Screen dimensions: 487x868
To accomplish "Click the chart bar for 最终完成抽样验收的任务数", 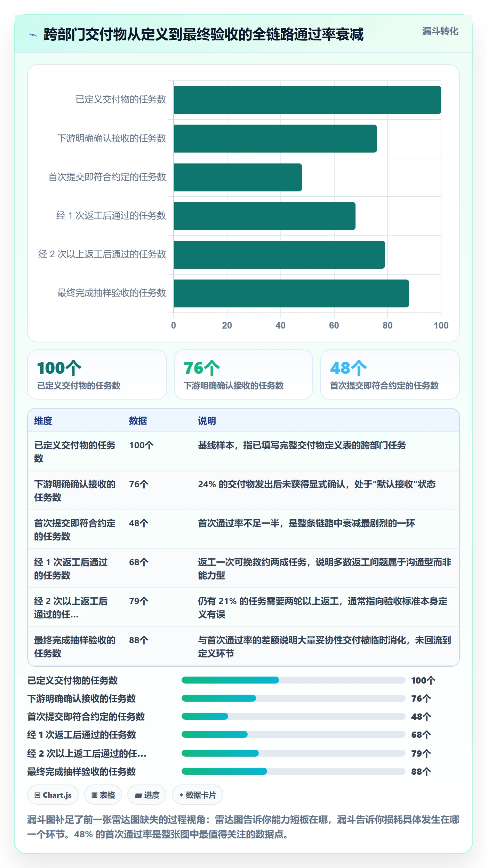I will (x=291, y=293).
